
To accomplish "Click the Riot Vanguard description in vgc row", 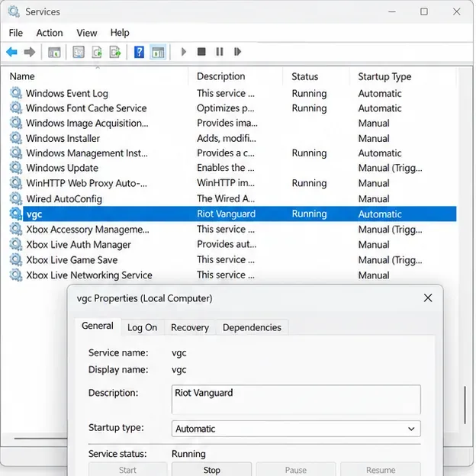I will pyautogui.click(x=226, y=214).
